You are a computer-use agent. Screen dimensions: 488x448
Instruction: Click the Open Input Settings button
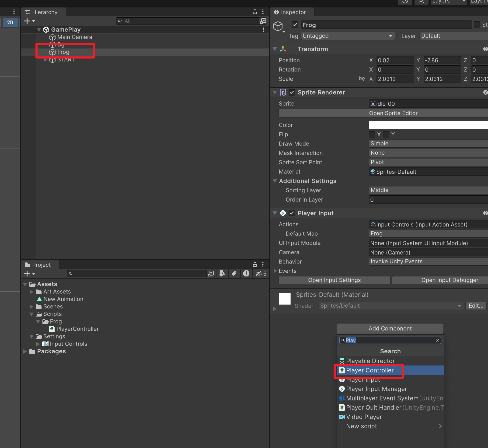[x=335, y=280]
